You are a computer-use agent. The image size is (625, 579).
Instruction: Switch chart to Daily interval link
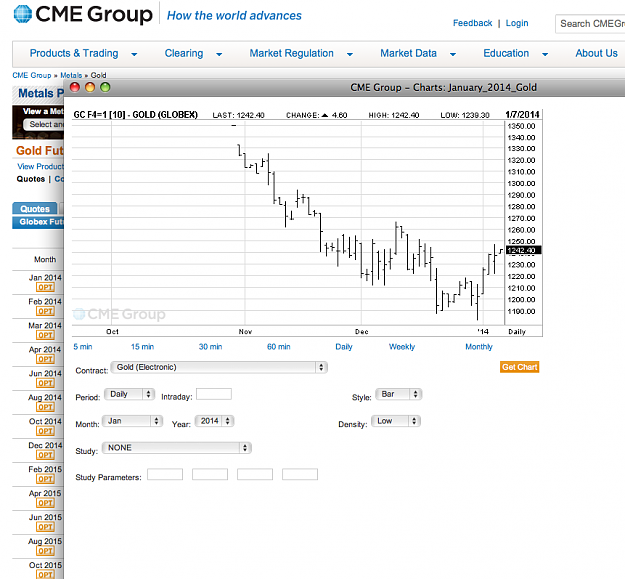pos(344,347)
